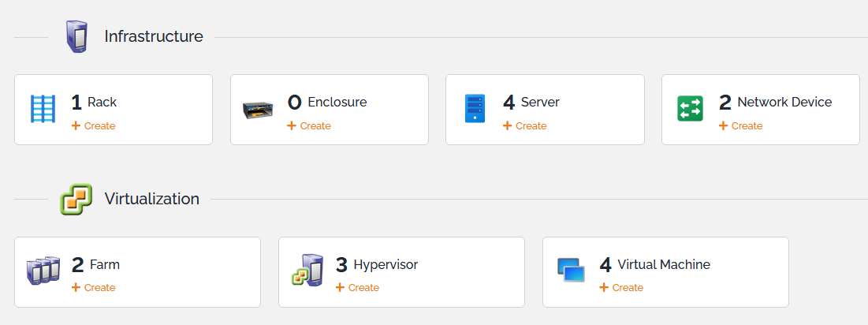
Task: Create a new Rack
Action: tap(94, 126)
